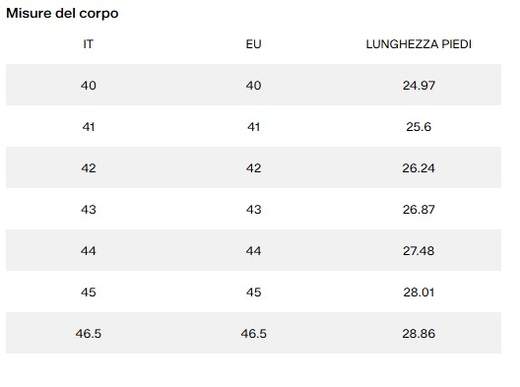Select IT size 46.5 cell
The height and width of the screenshot is (387, 520).
click(x=88, y=333)
